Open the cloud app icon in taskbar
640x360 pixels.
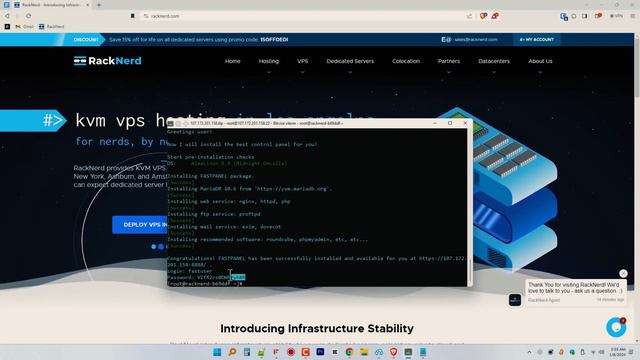pyautogui.click(x=379, y=352)
